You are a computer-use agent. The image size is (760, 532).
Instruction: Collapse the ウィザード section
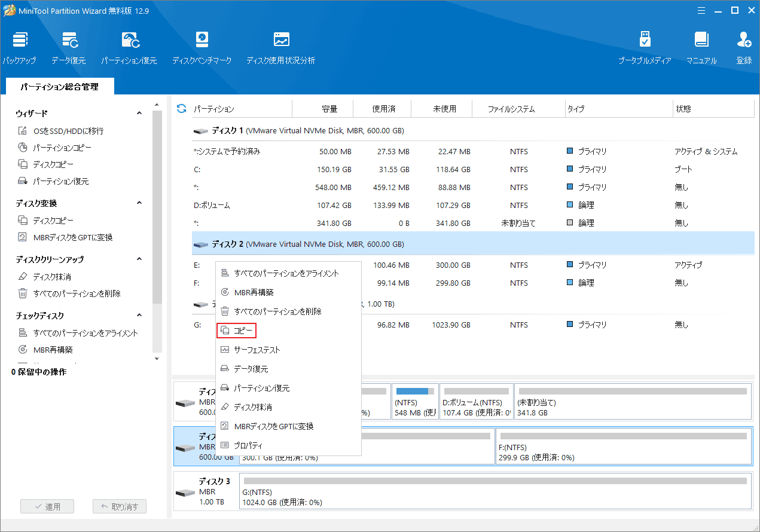(x=139, y=113)
